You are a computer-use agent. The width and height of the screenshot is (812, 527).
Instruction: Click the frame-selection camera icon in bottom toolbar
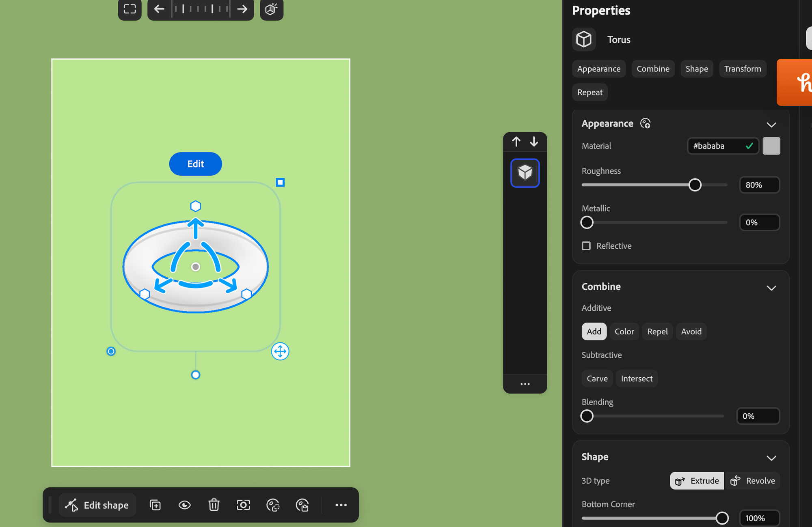click(243, 505)
